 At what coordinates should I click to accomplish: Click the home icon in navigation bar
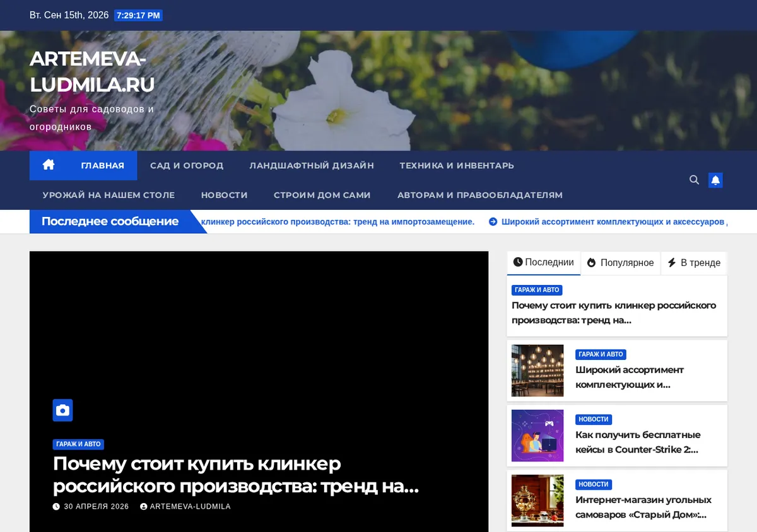point(49,165)
